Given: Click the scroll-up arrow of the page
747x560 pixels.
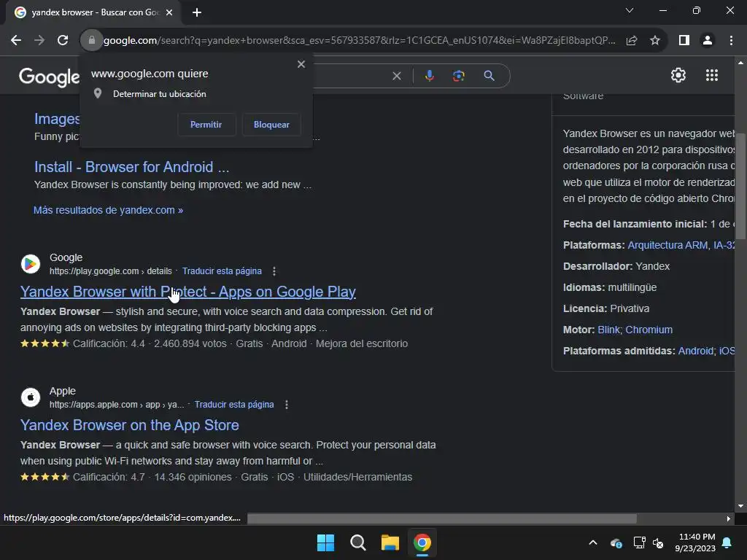Looking at the screenshot, I should pyautogui.click(x=740, y=63).
